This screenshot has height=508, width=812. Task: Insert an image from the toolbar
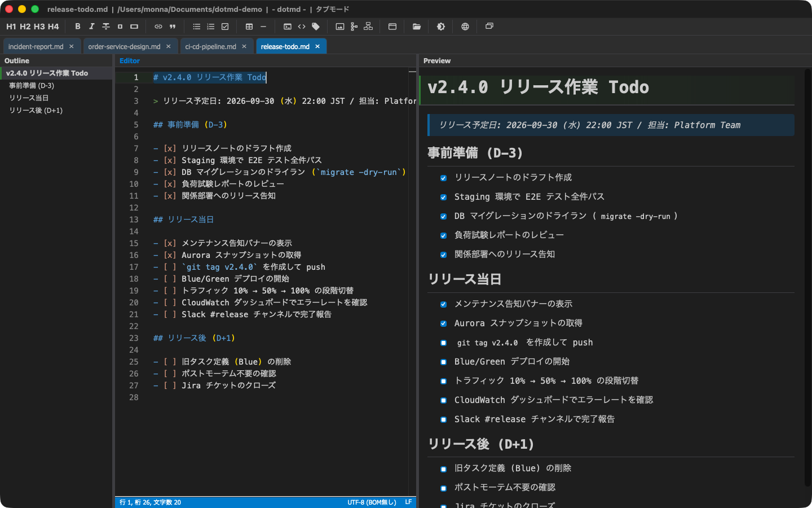point(340,27)
